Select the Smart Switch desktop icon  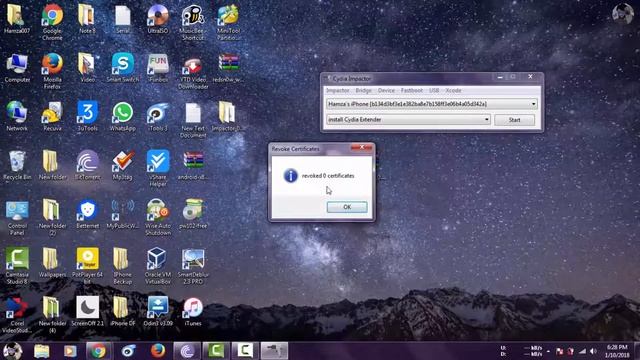(122, 67)
